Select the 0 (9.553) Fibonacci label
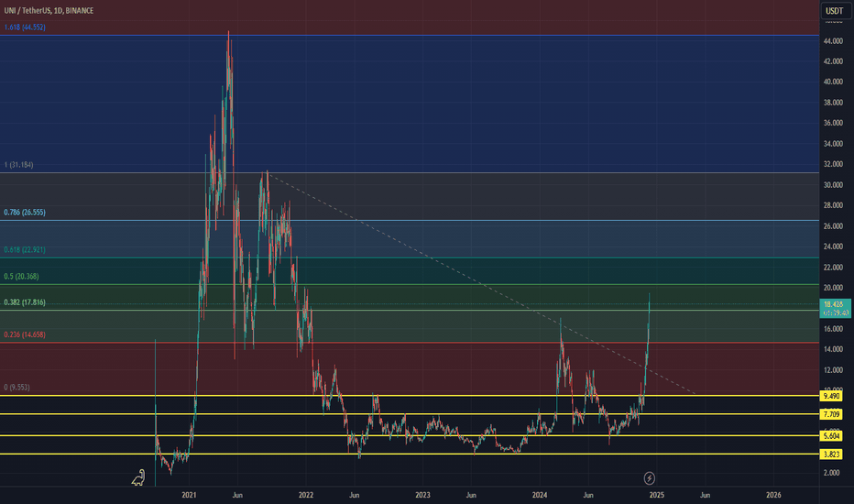 coord(16,388)
